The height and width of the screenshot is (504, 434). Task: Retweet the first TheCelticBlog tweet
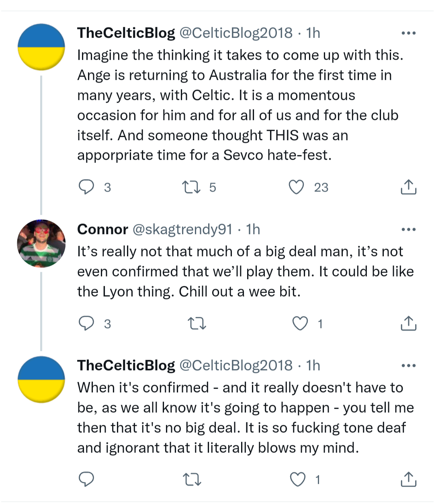click(191, 187)
